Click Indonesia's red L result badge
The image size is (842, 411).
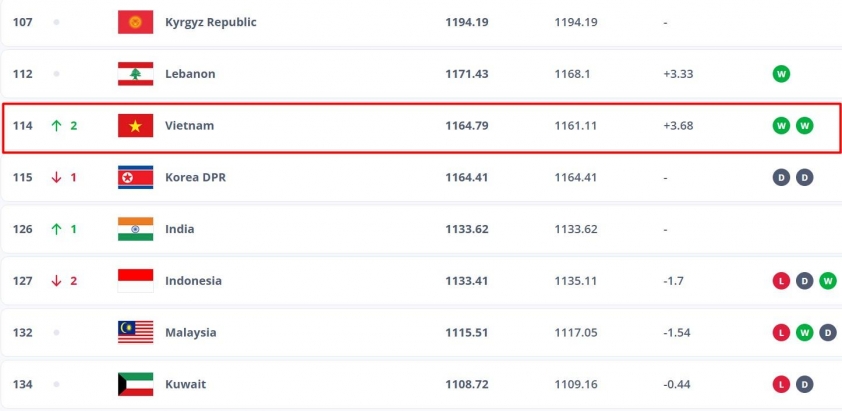tap(781, 280)
